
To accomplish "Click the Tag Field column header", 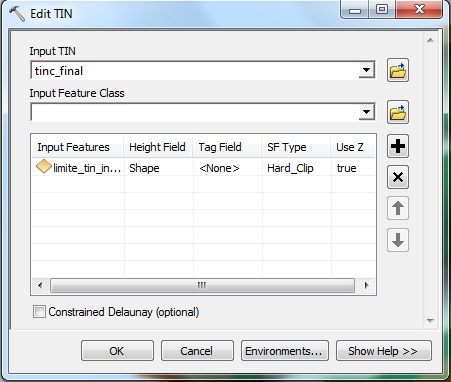I will [x=227, y=147].
